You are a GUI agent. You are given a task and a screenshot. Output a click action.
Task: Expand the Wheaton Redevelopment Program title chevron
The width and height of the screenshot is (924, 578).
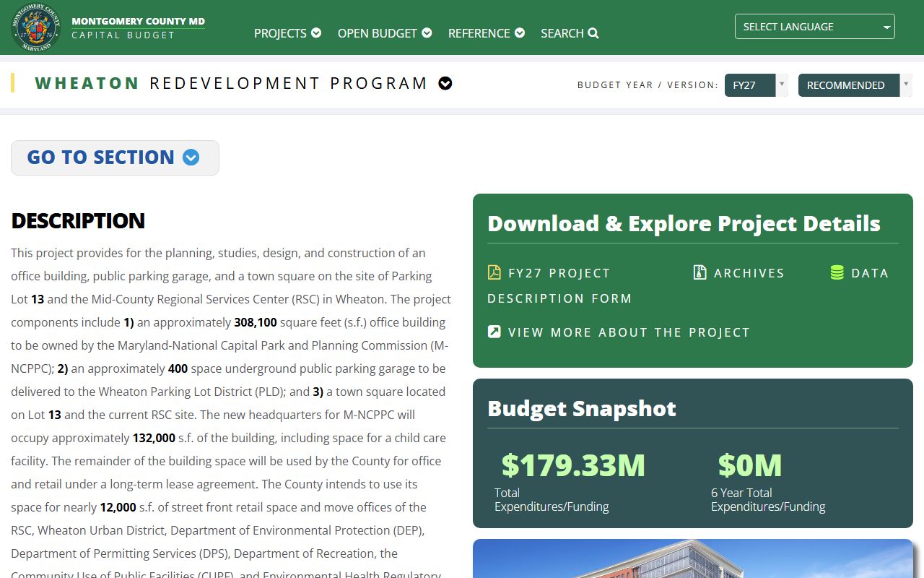click(445, 83)
